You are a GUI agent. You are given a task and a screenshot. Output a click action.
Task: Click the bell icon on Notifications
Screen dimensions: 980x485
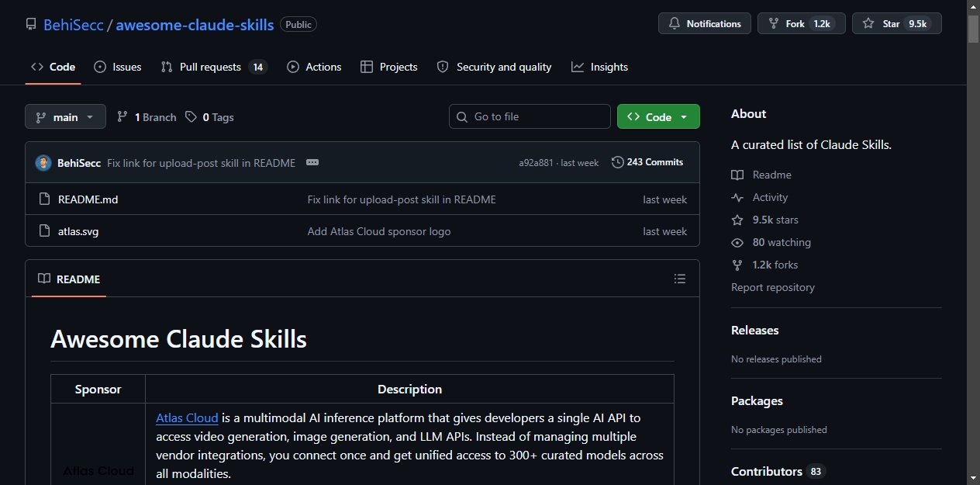pos(675,24)
